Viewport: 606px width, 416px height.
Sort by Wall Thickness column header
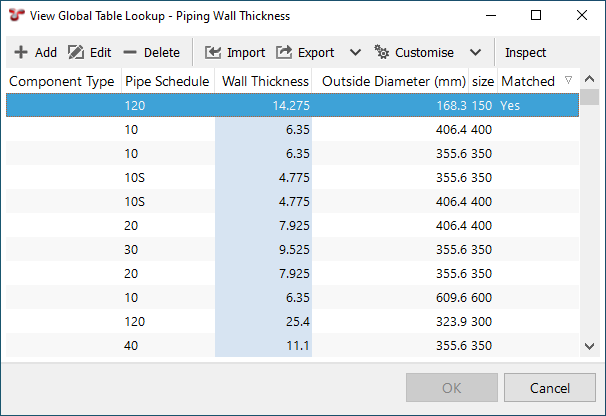264,81
